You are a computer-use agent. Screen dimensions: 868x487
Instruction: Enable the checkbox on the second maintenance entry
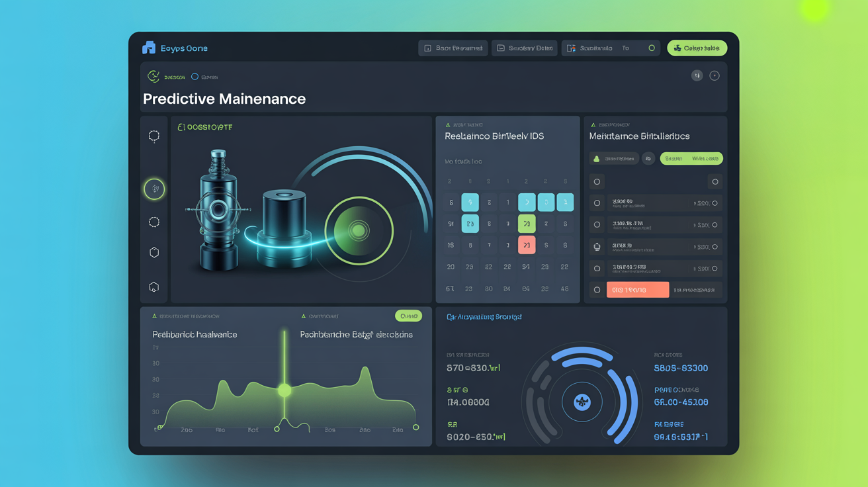coord(597,224)
